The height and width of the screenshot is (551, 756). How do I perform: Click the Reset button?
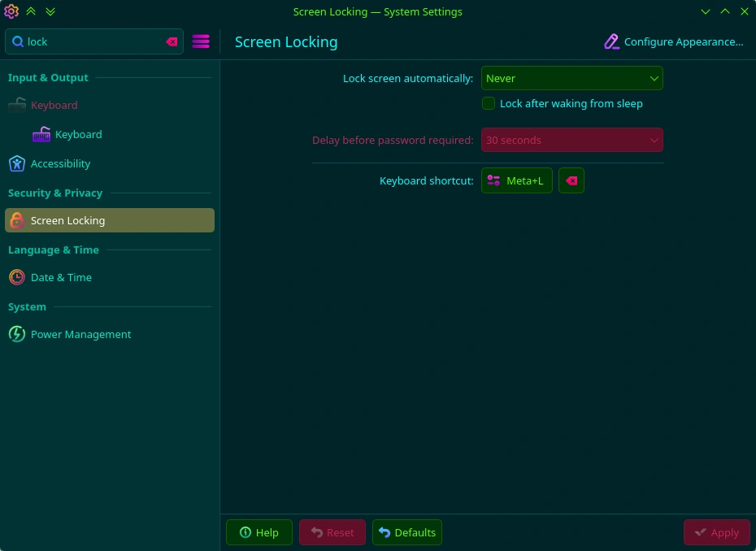(332, 532)
